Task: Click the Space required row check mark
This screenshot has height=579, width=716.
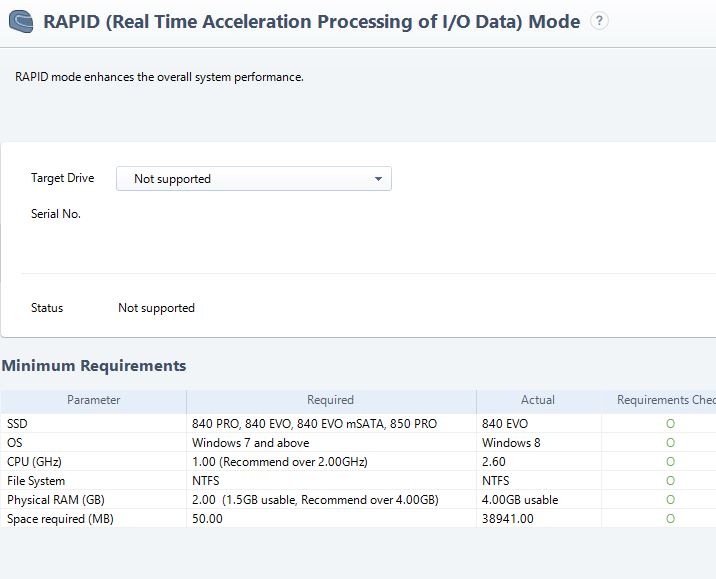Action: tap(670, 519)
